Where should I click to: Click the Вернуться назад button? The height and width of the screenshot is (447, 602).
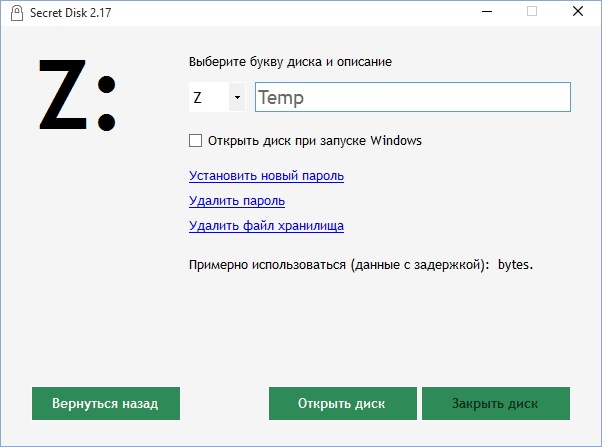point(106,403)
